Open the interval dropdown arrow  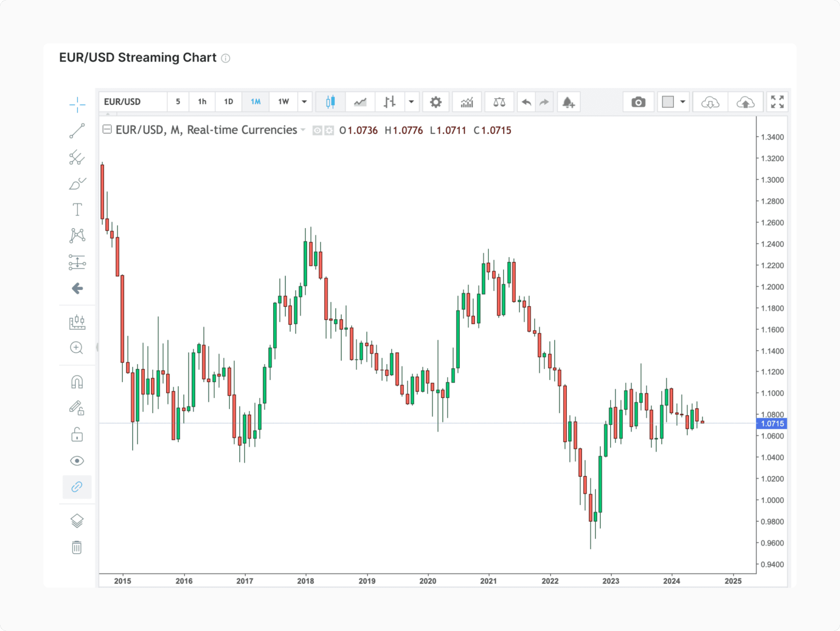(304, 102)
